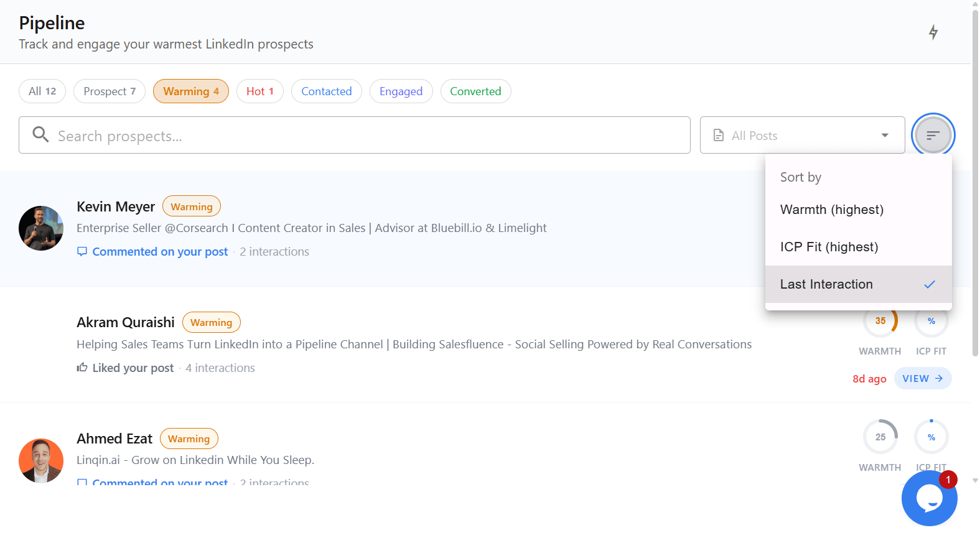
Task: Click the checkmark next to Last Interaction
Action: pos(930,284)
